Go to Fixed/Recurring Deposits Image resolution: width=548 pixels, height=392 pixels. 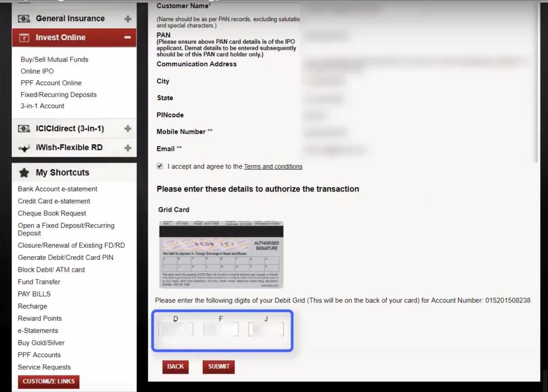tap(58, 95)
